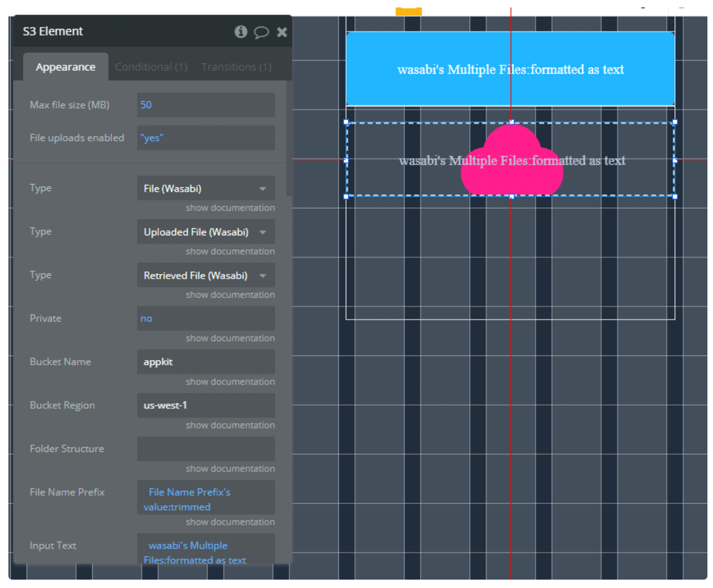Show documentation under File (Wasabi) type
Image resolution: width=713 pixels, height=588 pixels.
230,208
